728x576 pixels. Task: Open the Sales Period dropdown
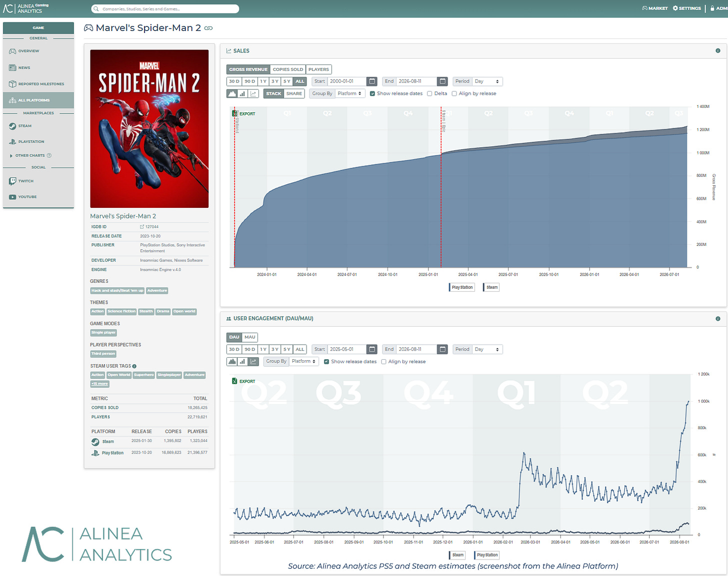point(487,81)
